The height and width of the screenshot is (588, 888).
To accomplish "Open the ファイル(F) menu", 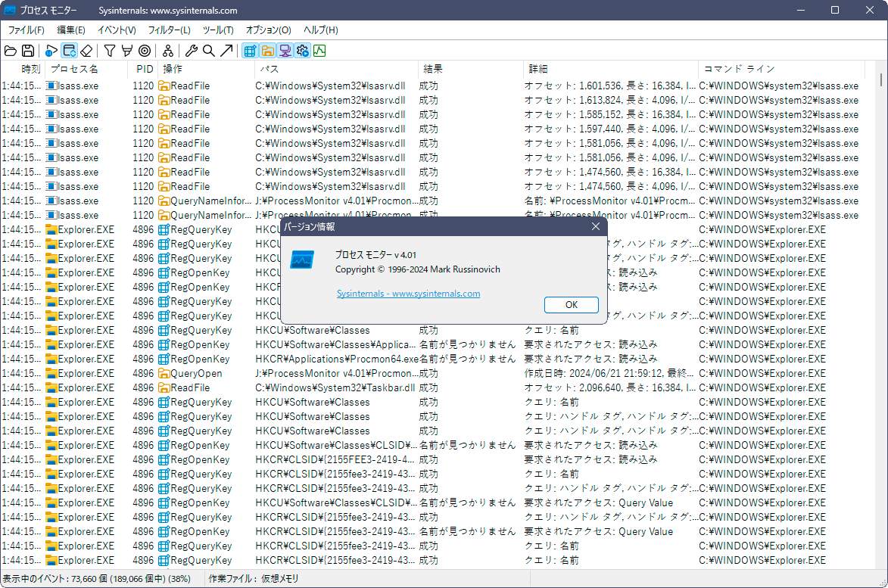I will [x=26, y=30].
